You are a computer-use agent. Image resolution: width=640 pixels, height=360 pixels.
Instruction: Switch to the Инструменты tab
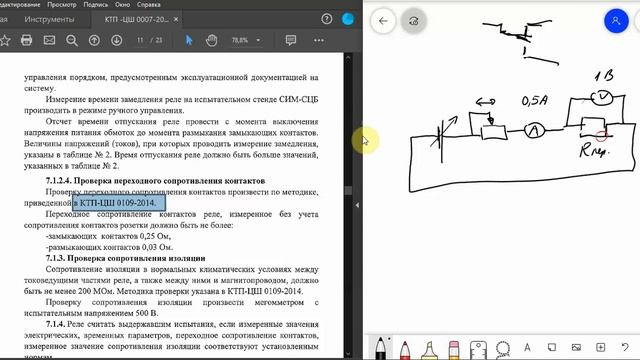[x=49, y=19]
